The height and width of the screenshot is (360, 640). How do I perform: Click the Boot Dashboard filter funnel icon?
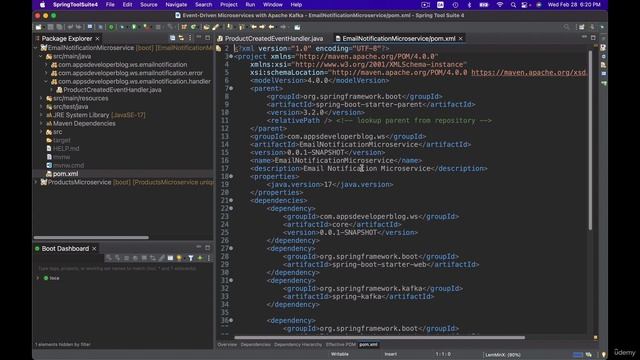click(191, 258)
